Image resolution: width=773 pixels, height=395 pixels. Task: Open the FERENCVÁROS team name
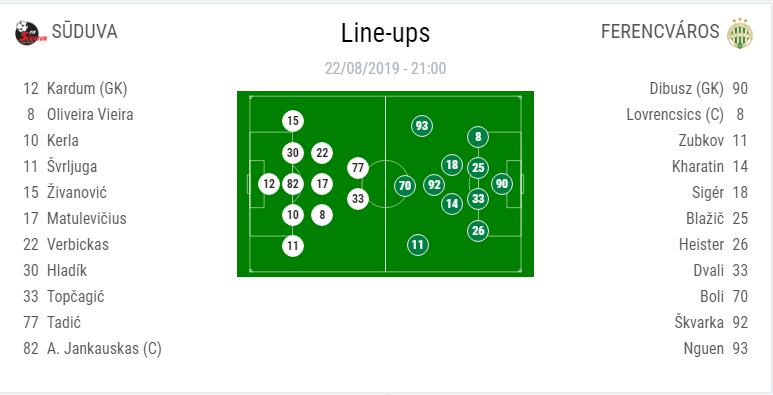point(660,32)
